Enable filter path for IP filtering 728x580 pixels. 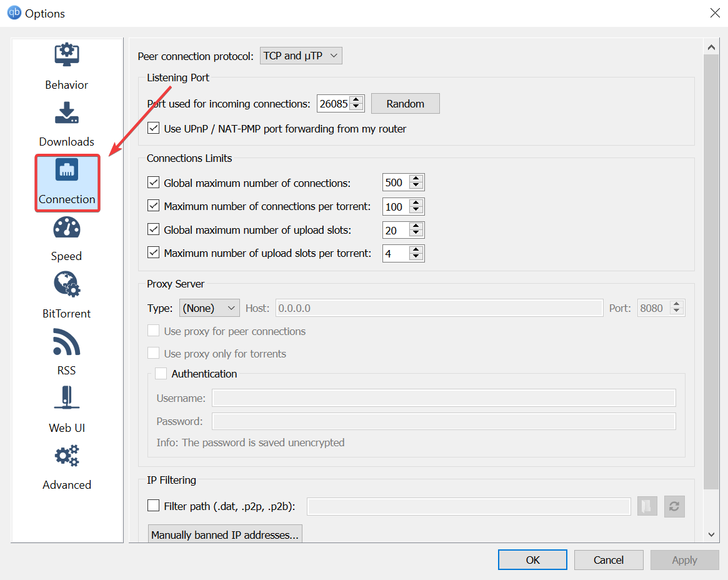153,506
